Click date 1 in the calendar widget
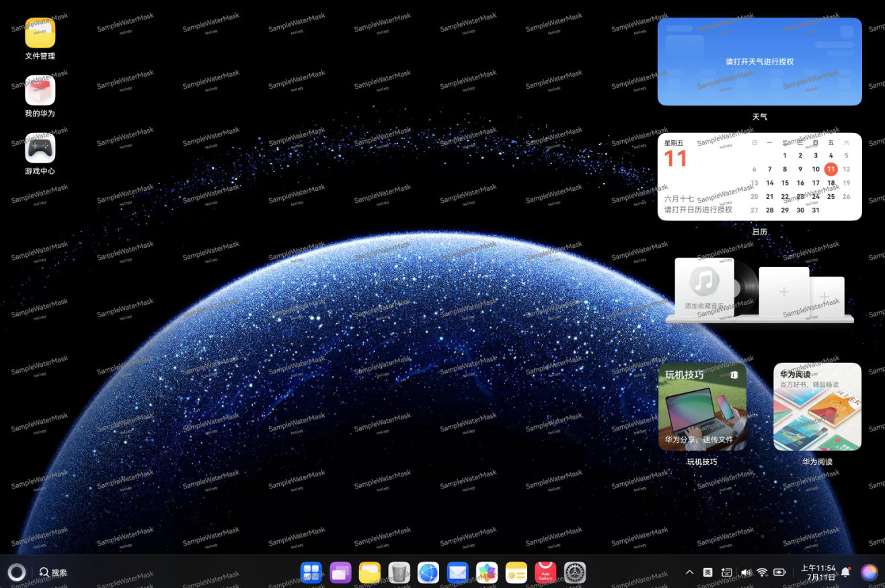 point(785,156)
